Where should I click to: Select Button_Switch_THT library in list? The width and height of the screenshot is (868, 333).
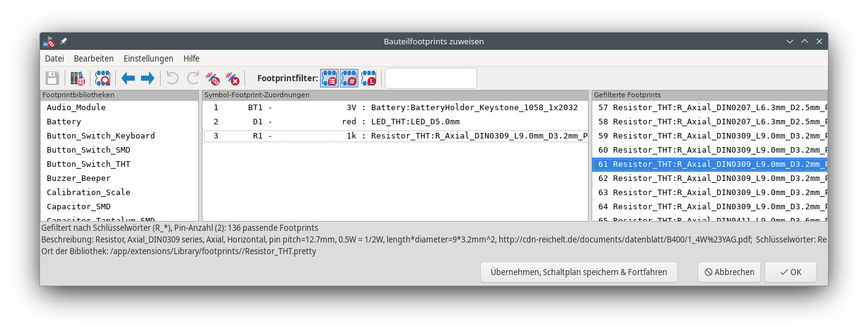(x=88, y=164)
